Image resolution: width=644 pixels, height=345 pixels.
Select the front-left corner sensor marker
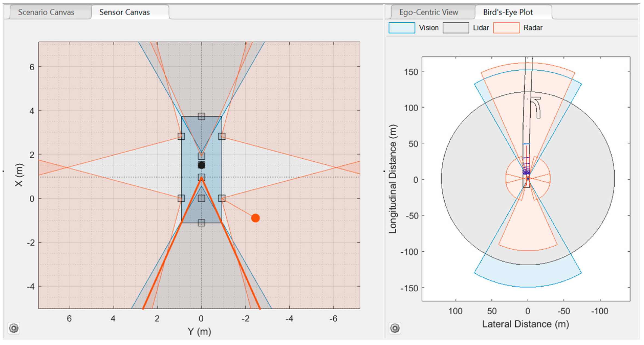coord(181,136)
